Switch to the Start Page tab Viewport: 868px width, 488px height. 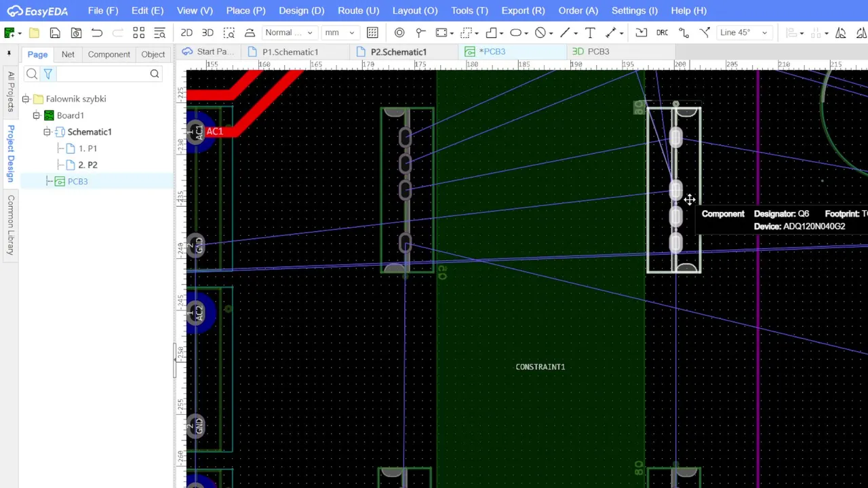tap(208, 52)
